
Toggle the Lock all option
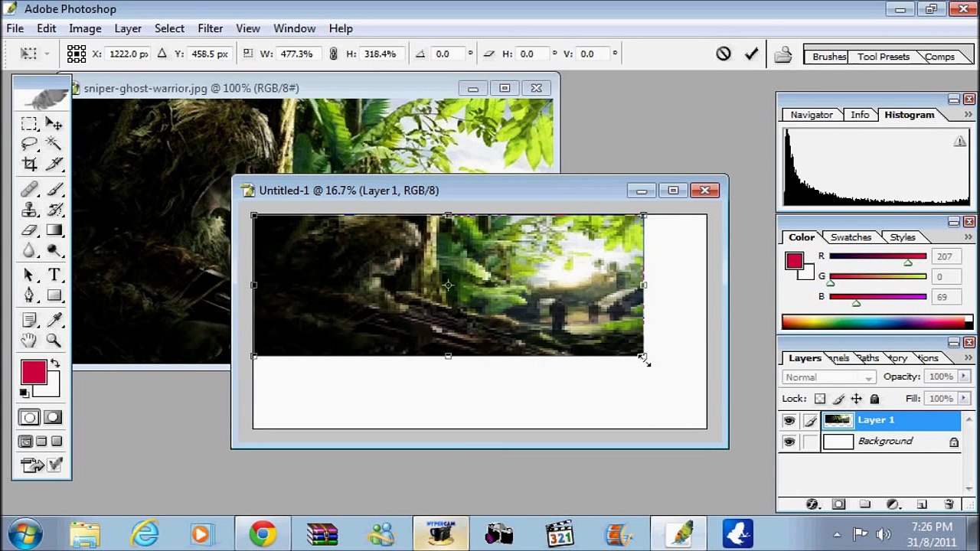875,399
